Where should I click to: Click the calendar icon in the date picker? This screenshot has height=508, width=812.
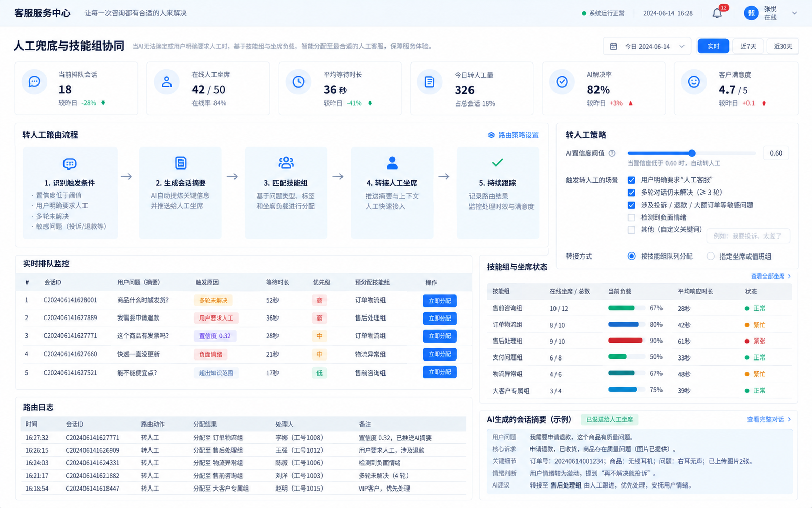click(613, 46)
